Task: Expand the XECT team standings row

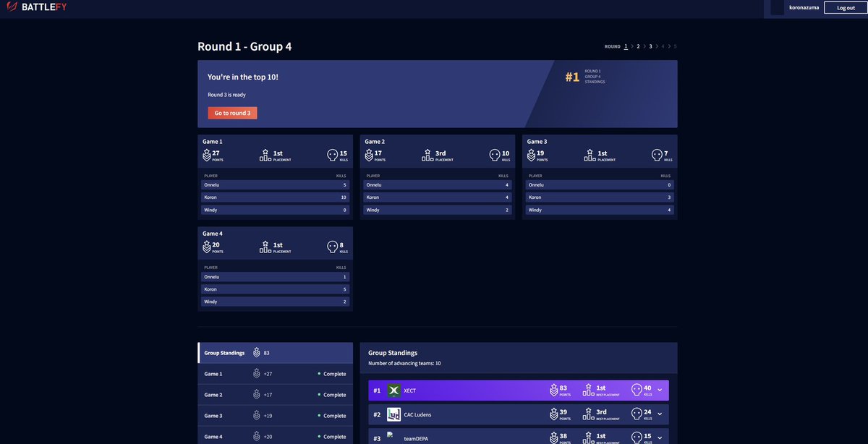Action: (x=660, y=390)
